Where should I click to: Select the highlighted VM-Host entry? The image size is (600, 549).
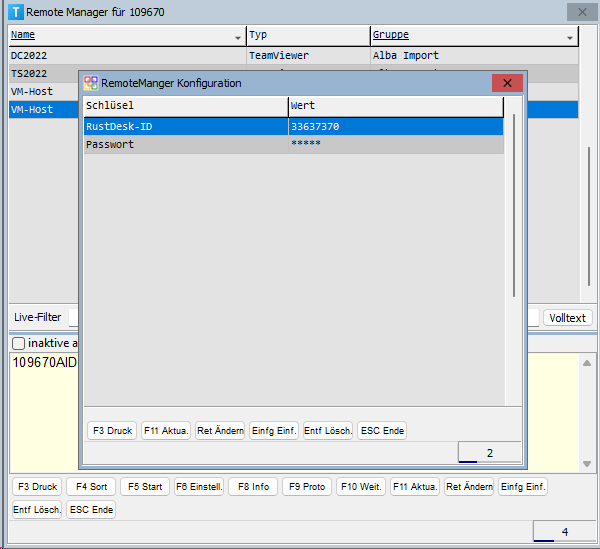tap(44, 109)
